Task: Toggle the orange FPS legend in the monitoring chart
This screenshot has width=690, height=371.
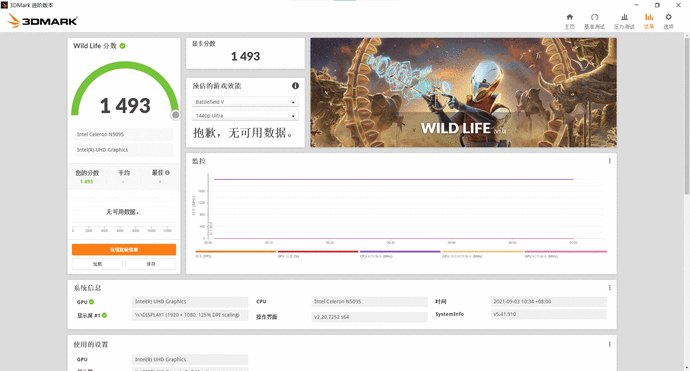Action: [x=235, y=254]
